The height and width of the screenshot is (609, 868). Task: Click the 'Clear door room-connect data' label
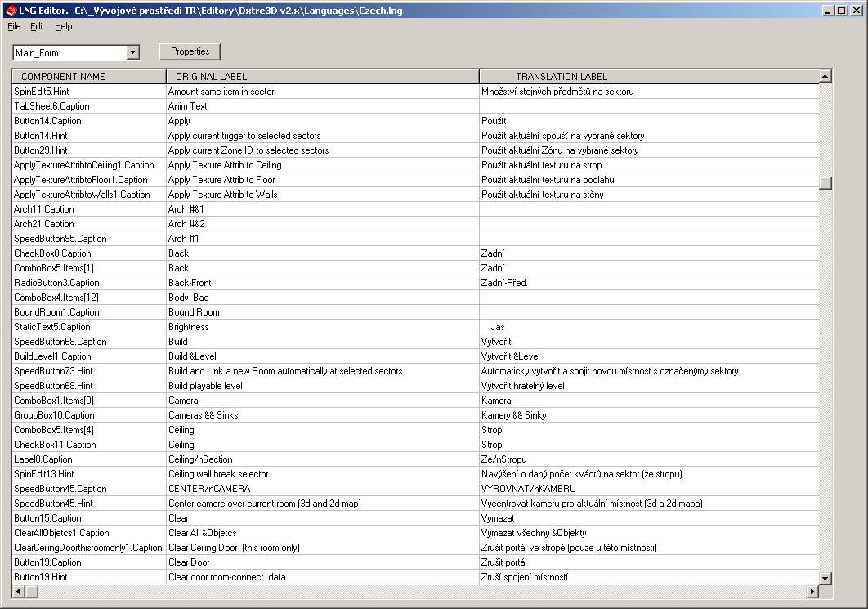[x=323, y=577]
